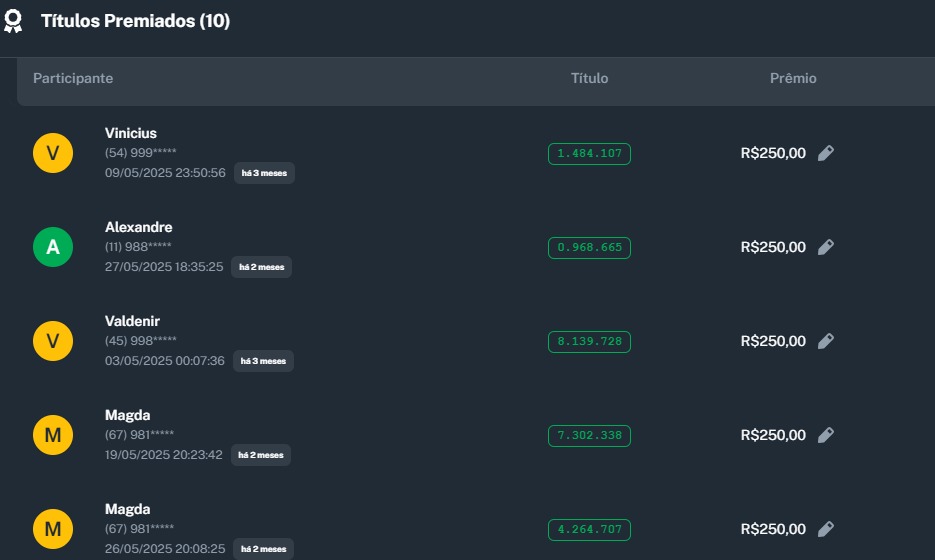The width and height of the screenshot is (935, 560).
Task: Open participant name Vinicius
Action: click(131, 133)
